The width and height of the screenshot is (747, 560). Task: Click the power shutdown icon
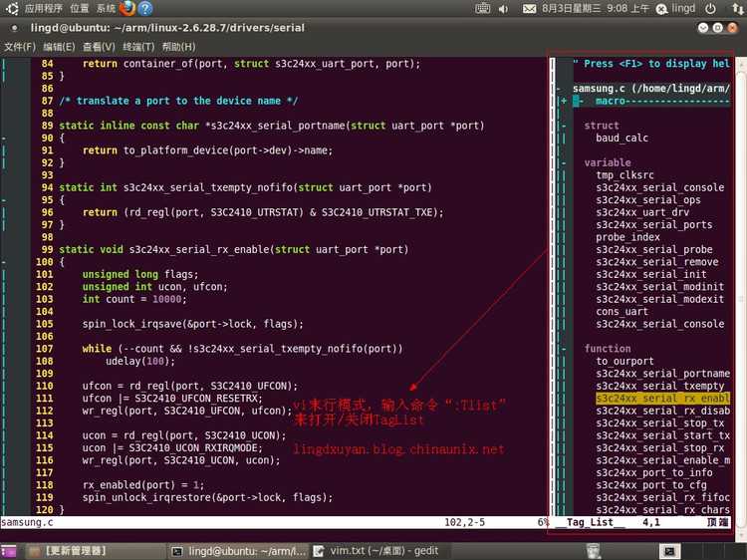(710, 8)
